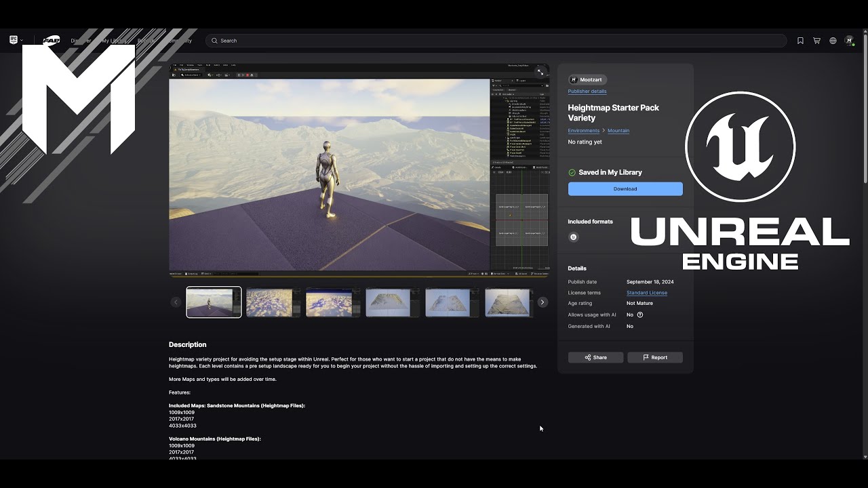Open the shopping cart
This screenshot has width=868, height=488.
816,41
